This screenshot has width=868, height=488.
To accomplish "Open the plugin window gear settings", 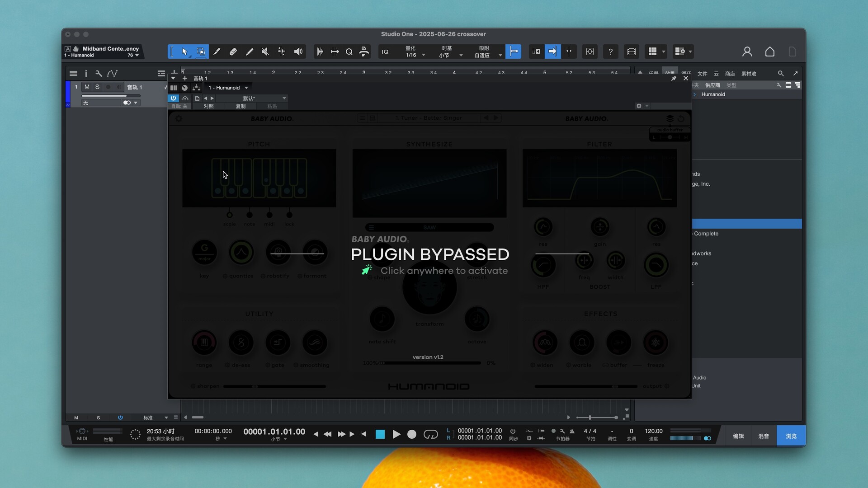I will point(639,106).
